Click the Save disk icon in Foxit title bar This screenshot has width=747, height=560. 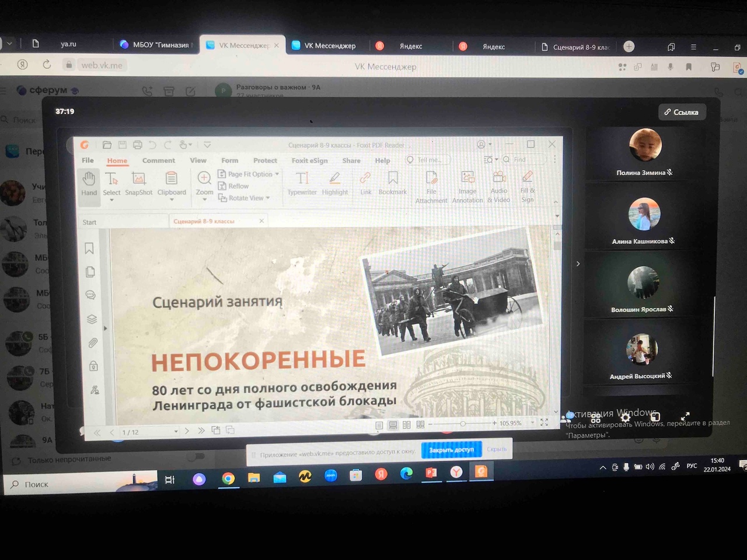(123, 145)
